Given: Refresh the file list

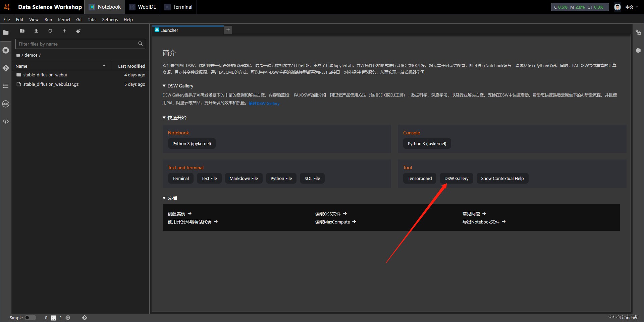Looking at the screenshot, I should pyautogui.click(x=50, y=31).
